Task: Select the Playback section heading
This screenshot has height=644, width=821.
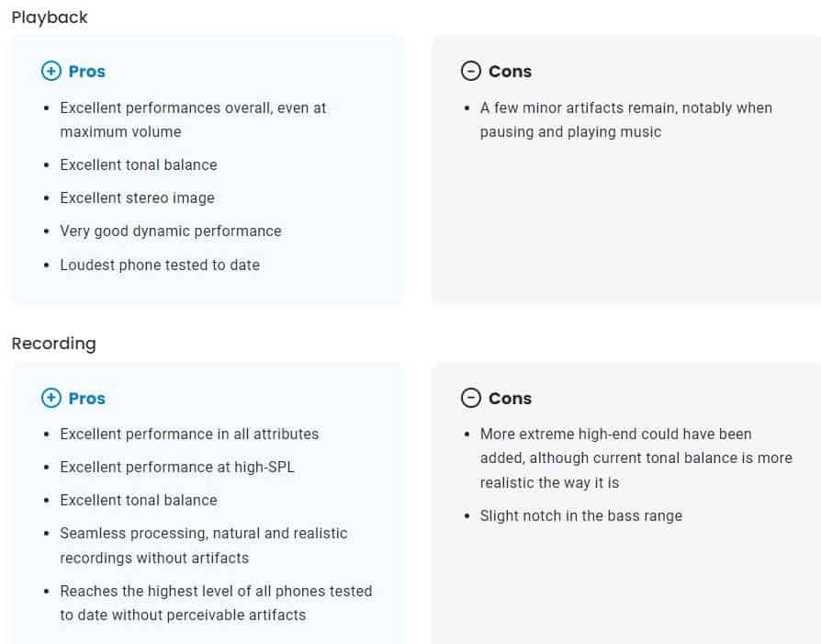Action: pyautogui.click(x=50, y=17)
